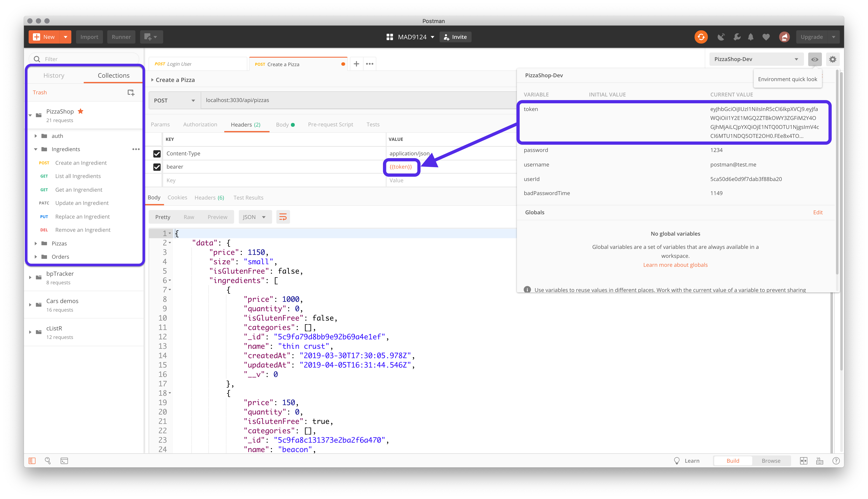Open Test Results response tab
The width and height of the screenshot is (868, 499).
point(248,197)
